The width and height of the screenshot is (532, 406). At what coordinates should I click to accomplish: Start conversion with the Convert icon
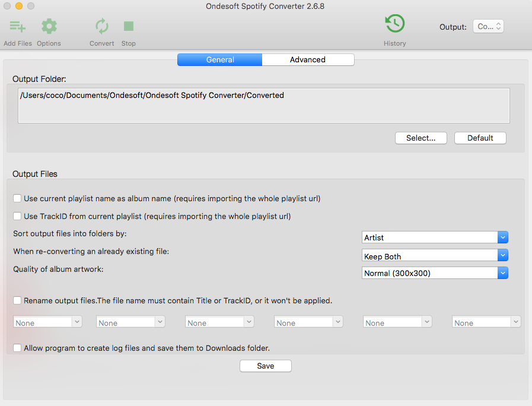102,26
